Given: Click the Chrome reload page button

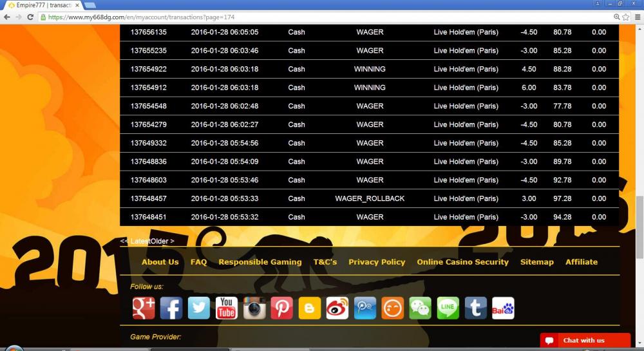Looking at the screenshot, I should coord(30,17).
